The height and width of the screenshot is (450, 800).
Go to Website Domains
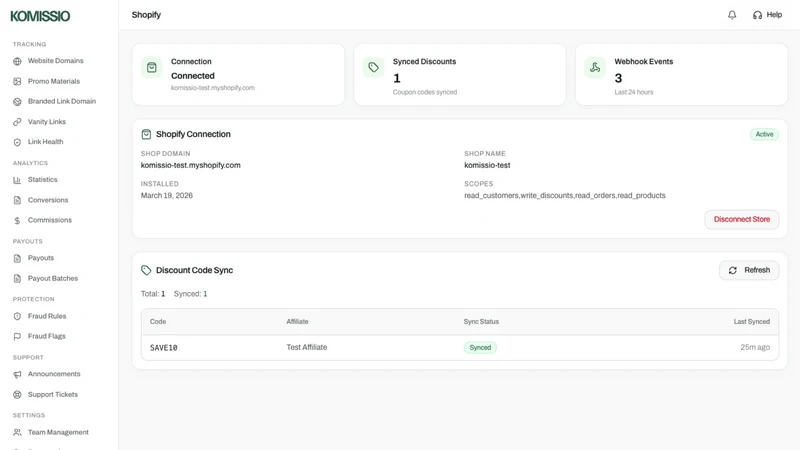[56, 61]
